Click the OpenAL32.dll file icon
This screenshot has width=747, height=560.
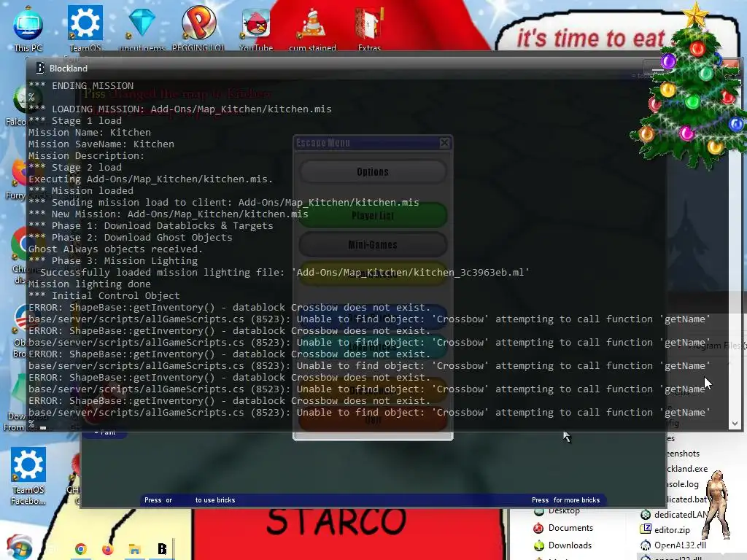[646, 545]
